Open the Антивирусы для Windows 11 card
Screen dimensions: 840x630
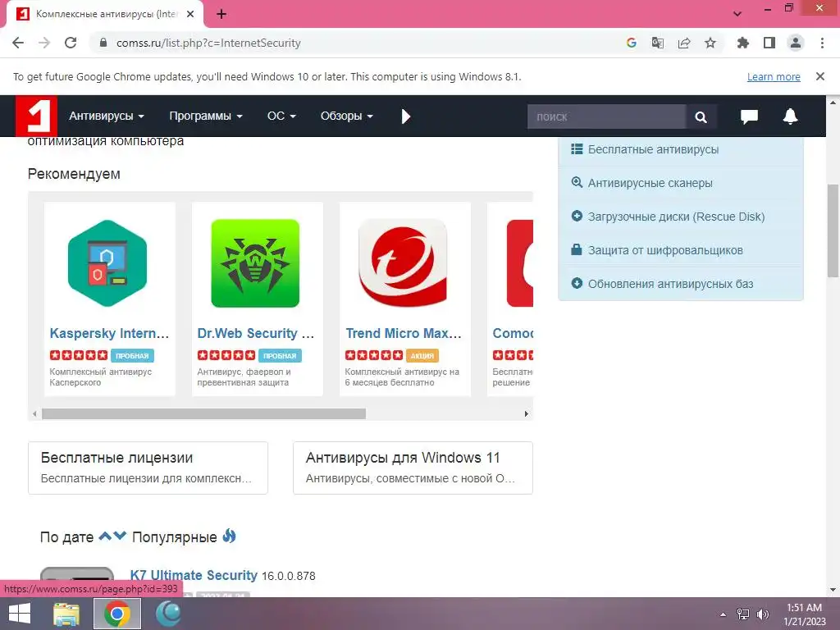[x=413, y=468]
